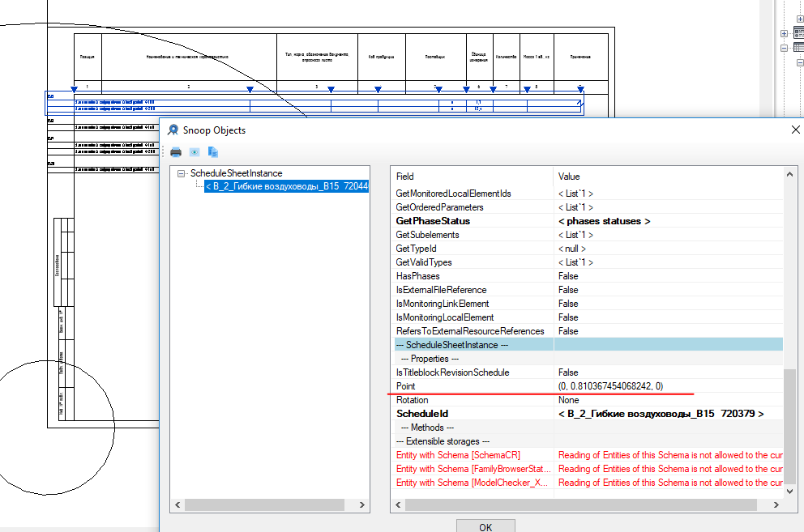Select the IsTitleblockRevisionSchedule field row

tap(588, 372)
